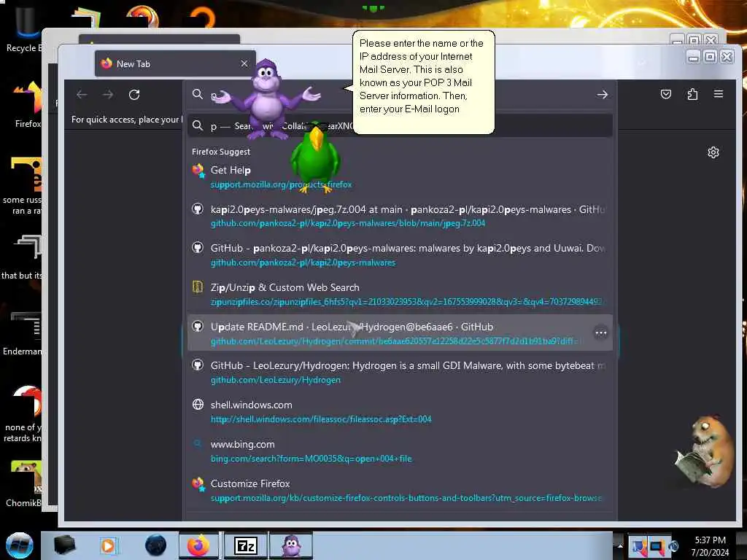Open GitHub LeoLezury/Hydrogen suggestion
The image size is (747, 560).
pos(400,373)
